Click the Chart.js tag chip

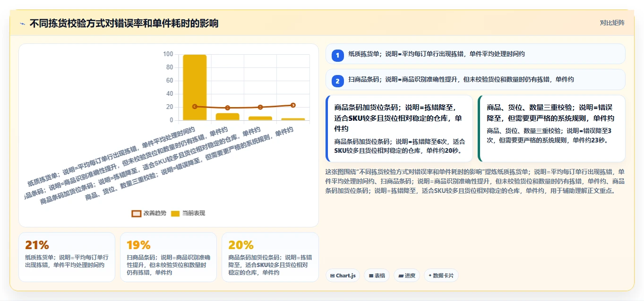coord(343,276)
